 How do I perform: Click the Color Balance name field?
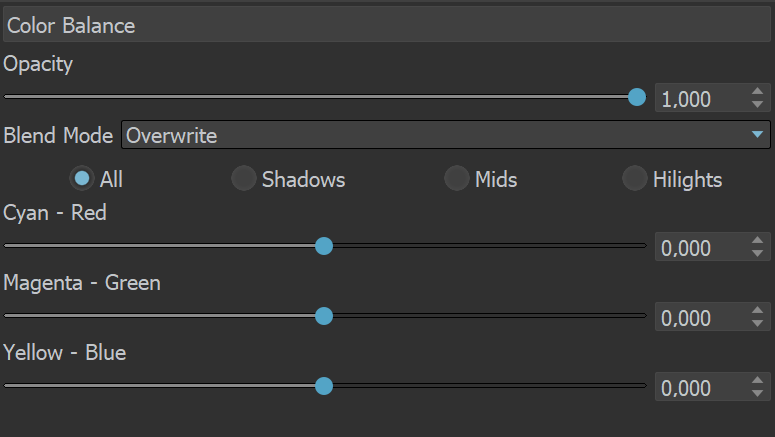pos(387,25)
